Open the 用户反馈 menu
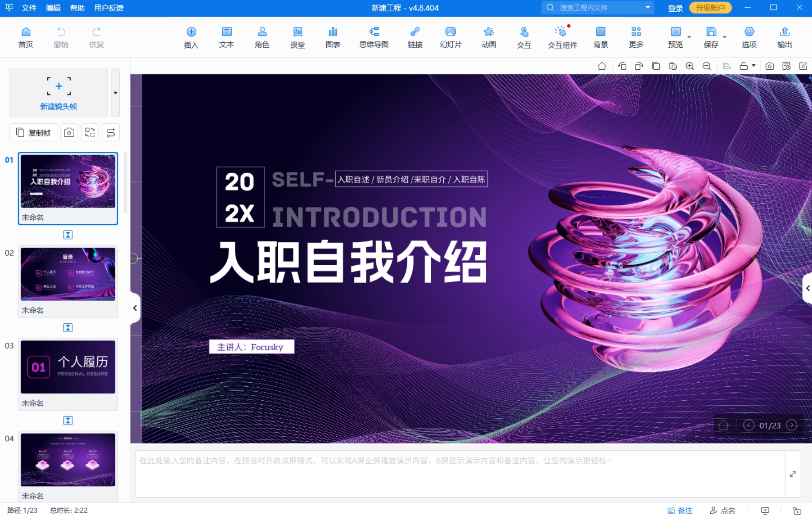Viewport: 812px width, 516px height. coord(109,8)
